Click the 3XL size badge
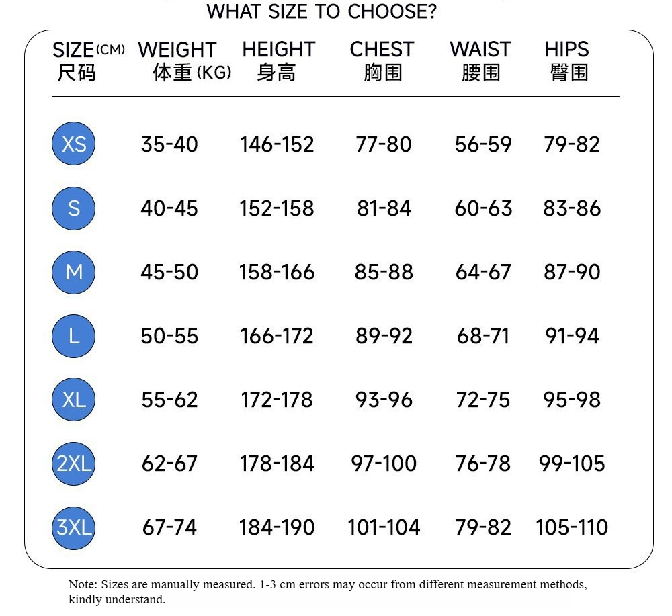672x616 pixels. point(73,527)
